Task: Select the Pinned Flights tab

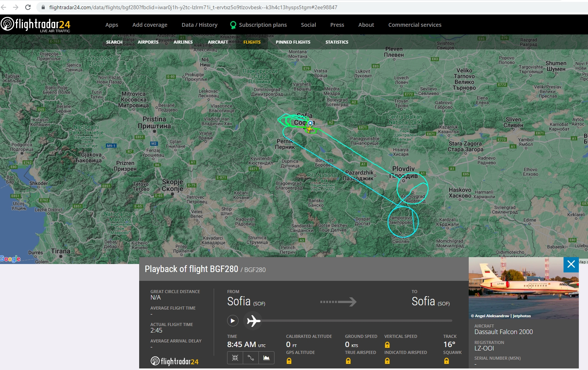Action: pyautogui.click(x=293, y=42)
